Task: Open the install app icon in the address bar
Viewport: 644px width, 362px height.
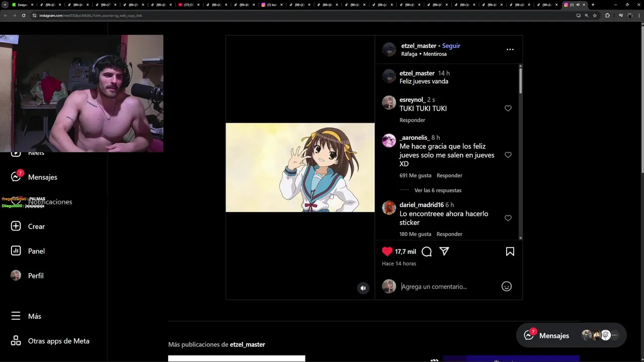Action: pos(579,16)
